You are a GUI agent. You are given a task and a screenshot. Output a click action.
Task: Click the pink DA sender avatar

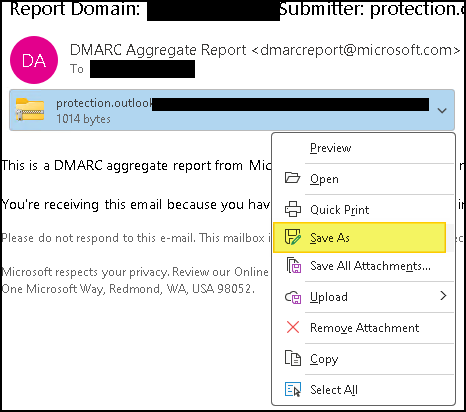[x=34, y=60]
